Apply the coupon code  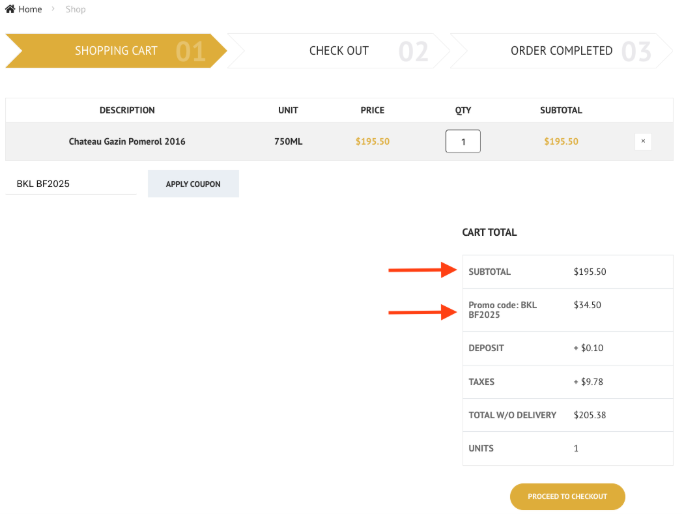pos(193,184)
